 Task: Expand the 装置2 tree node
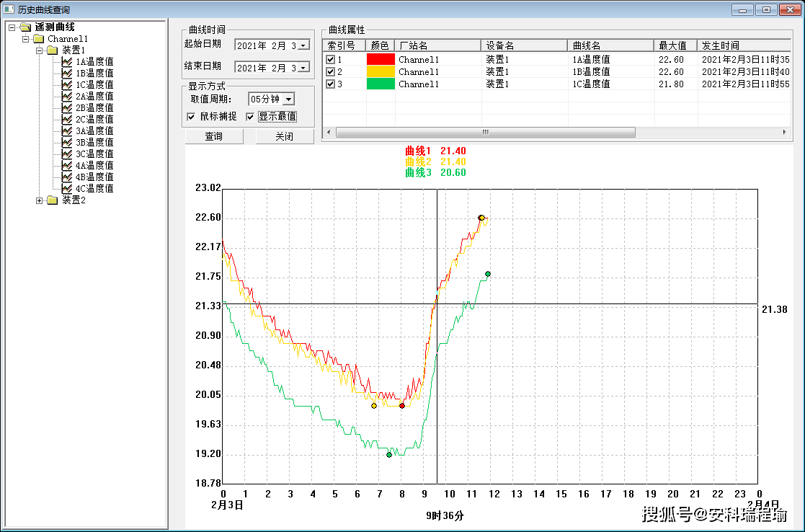pyautogui.click(x=40, y=200)
